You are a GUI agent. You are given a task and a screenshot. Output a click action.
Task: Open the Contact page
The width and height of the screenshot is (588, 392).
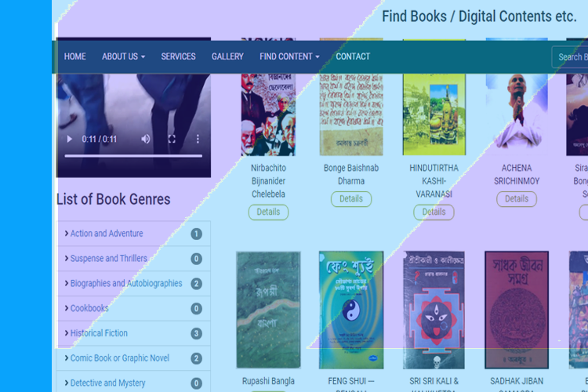[353, 56]
